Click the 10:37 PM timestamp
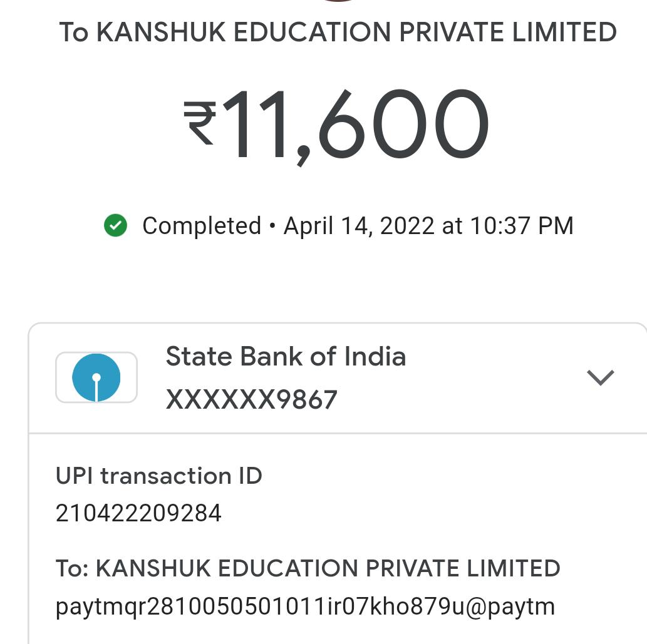647x644 pixels. 522,226
